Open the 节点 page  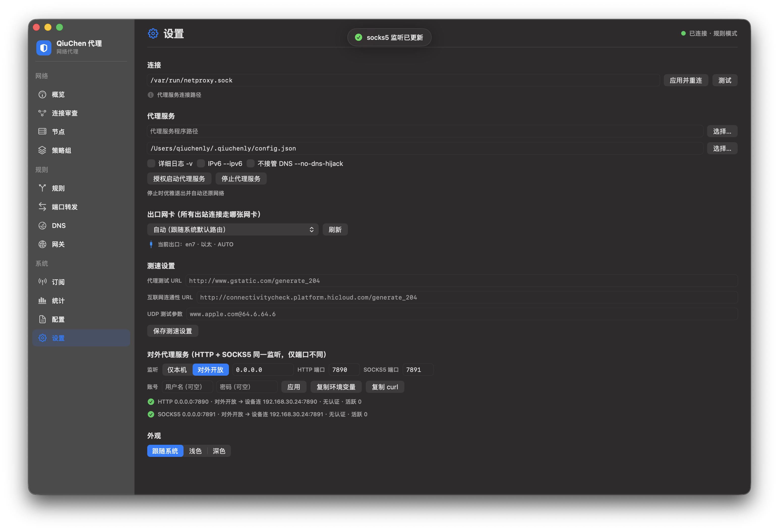click(81, 132)
